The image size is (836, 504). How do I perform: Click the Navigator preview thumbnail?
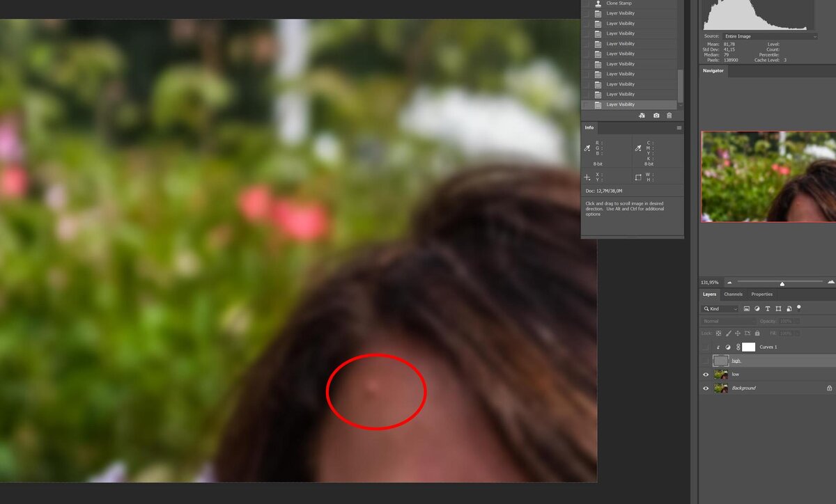coord(768,177)
